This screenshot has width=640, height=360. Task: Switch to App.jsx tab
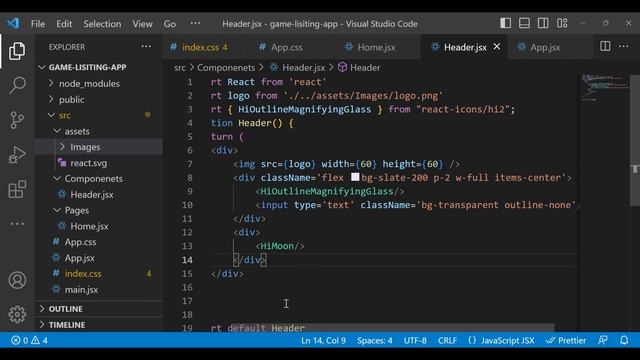point(545,47)
